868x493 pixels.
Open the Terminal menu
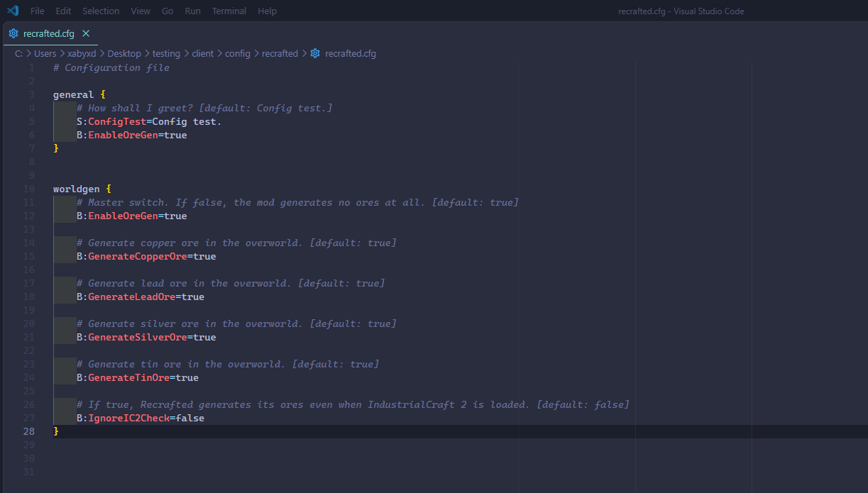(x=229, y=11)
